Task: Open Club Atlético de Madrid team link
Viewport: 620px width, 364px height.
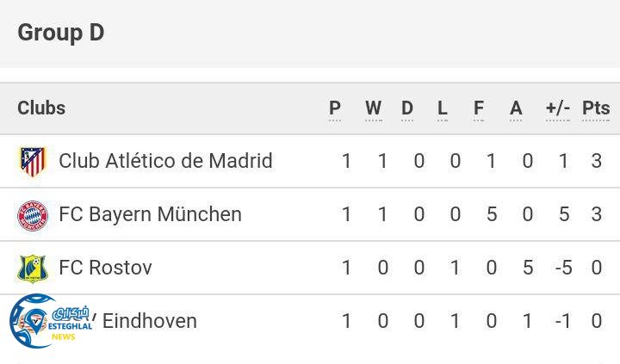Action: (165, 161)
